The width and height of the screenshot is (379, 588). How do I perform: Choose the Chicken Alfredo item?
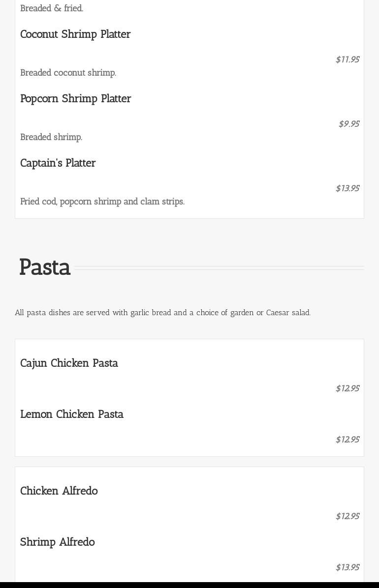(59, 491)
